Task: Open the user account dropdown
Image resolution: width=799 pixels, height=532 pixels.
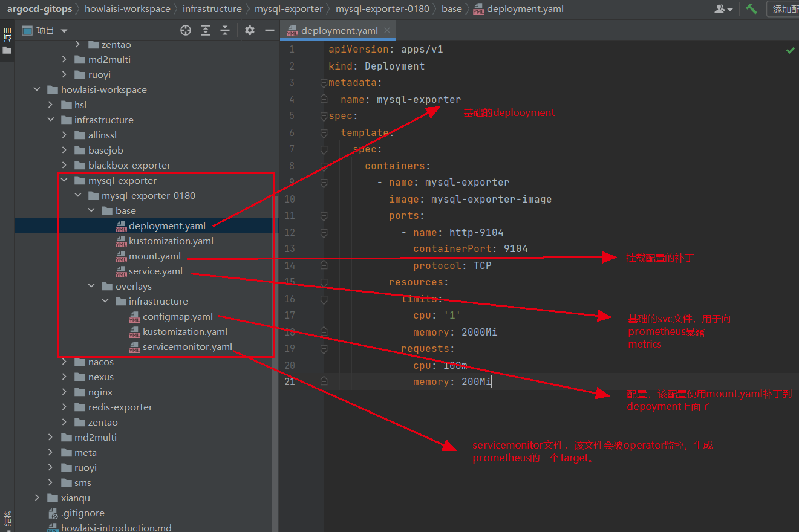Action: pos(725,8)
